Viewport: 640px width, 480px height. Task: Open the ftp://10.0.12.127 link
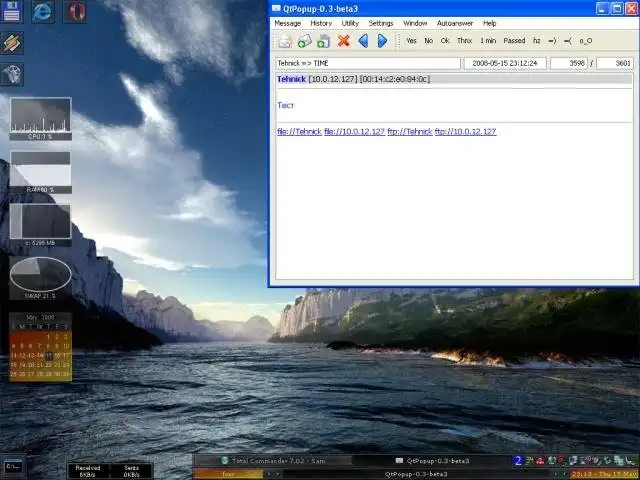(465, 131)
